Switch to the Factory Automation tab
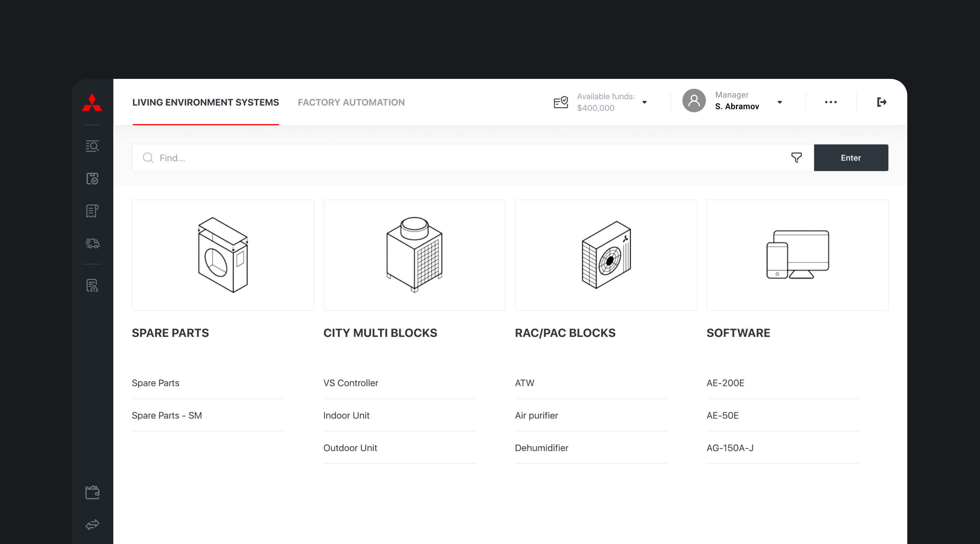 (351, 102)
